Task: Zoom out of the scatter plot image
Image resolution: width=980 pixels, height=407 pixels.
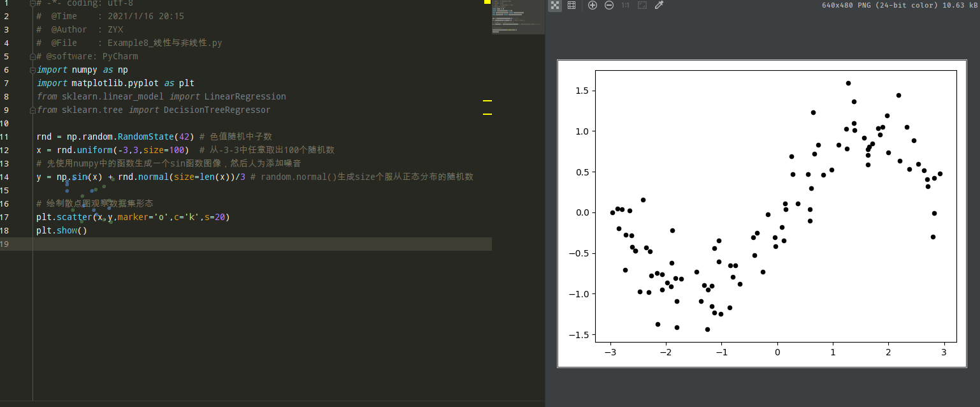Action: click(609, 5)
